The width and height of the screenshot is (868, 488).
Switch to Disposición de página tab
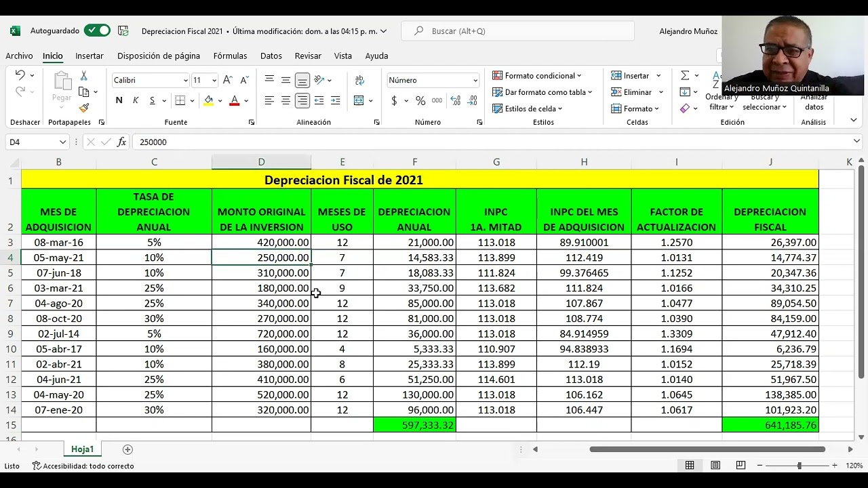[x=159, y=56]
